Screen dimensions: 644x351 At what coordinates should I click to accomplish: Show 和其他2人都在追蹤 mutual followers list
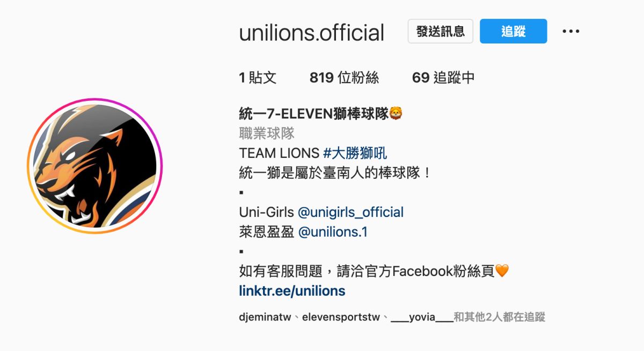499,317
